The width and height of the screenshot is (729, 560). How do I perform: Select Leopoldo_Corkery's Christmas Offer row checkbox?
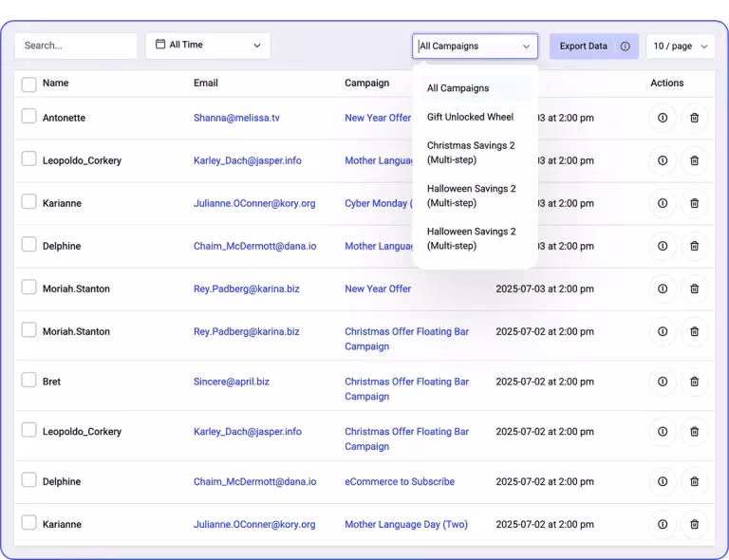28,430
